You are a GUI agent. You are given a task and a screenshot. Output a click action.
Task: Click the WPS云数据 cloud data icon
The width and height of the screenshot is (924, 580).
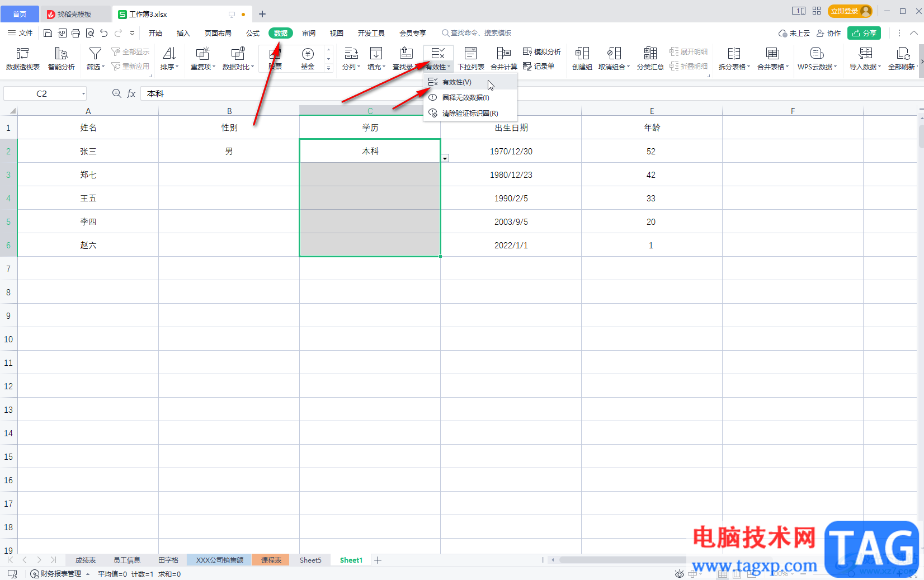point(817,54)
